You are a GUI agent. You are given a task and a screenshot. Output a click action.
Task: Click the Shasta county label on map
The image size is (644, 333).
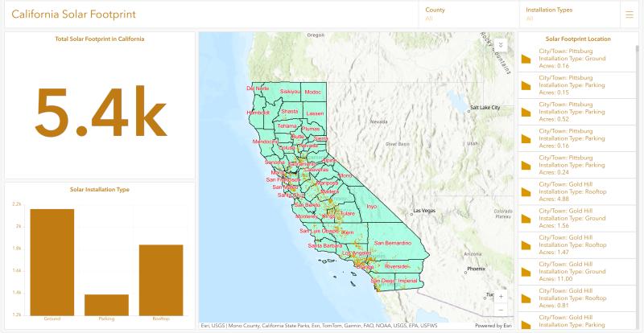(290, 111)
